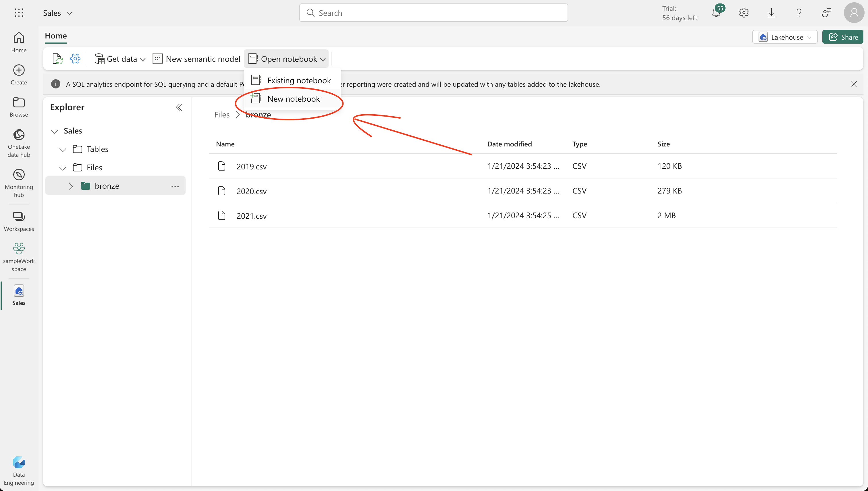
Task: Click the info icon in banner
Action: 56,84
